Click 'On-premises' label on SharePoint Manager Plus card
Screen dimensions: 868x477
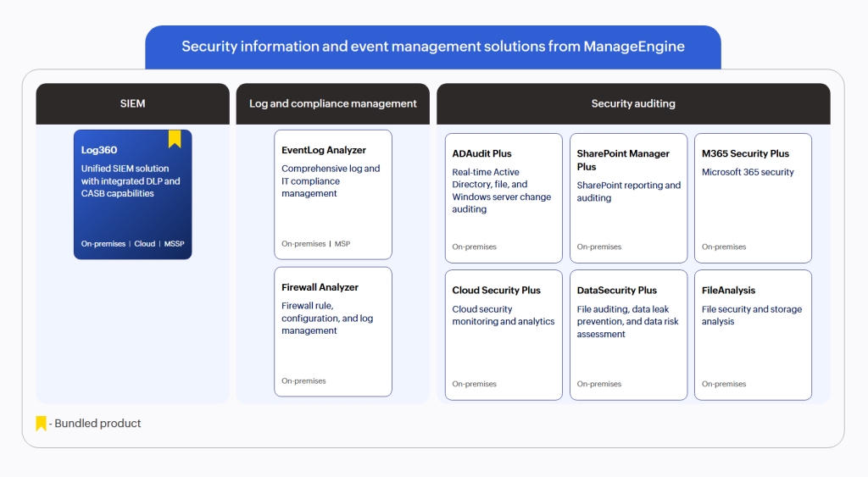click(x=599, y=247)
